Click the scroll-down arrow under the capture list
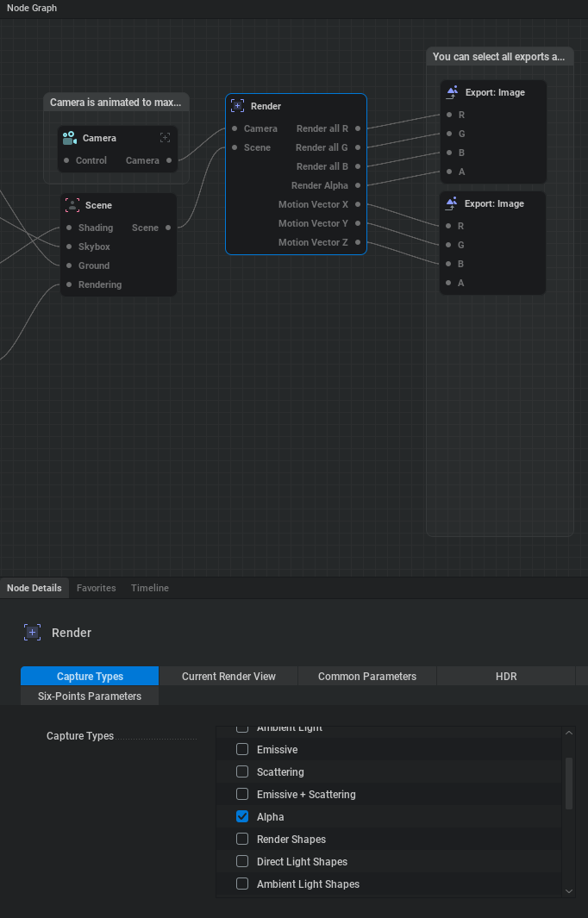This screenshot has width=588, height=918. (567, 891)
